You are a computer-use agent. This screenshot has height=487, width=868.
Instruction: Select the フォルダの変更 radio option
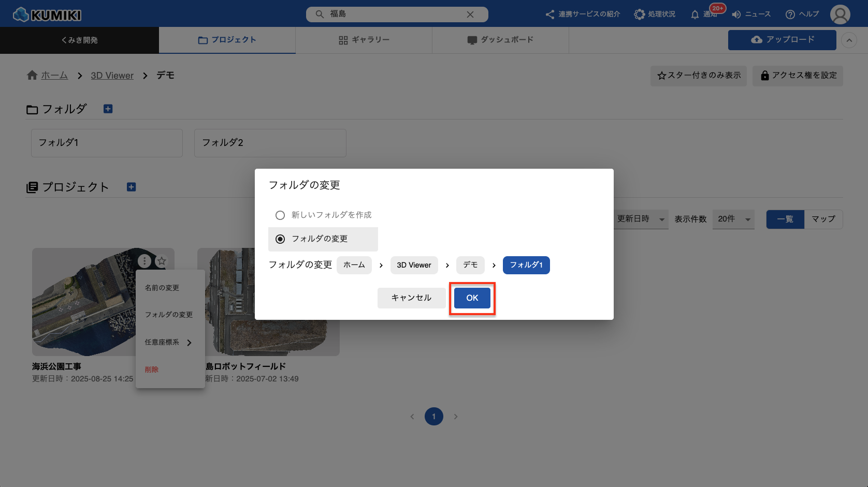pos(280,239)
